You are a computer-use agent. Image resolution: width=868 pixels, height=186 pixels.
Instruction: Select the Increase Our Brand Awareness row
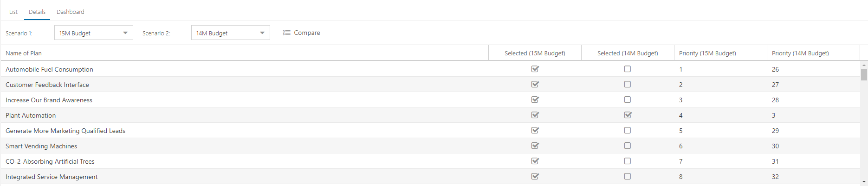[x=430, y=100]
